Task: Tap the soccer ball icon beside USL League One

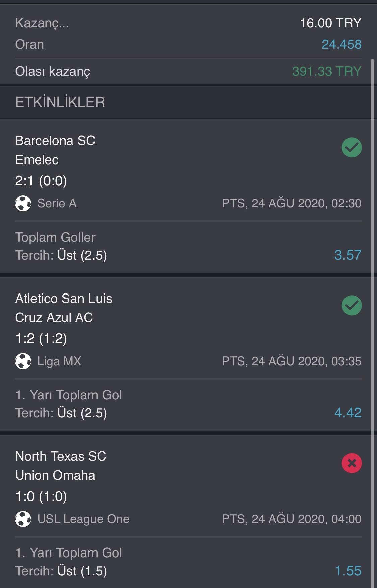Action: [23, 519]
